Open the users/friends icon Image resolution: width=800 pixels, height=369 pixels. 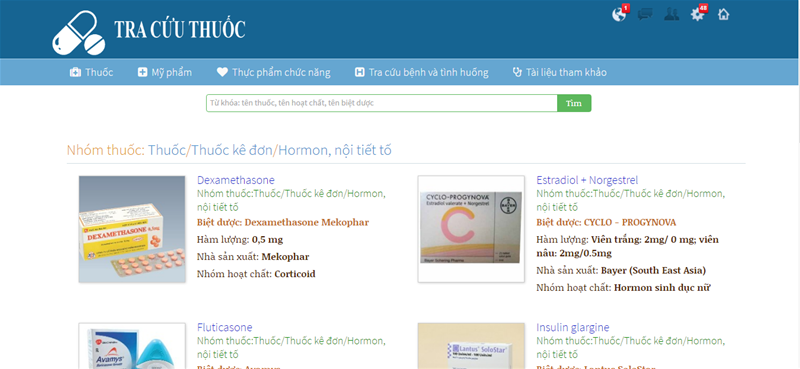point(671,14)
